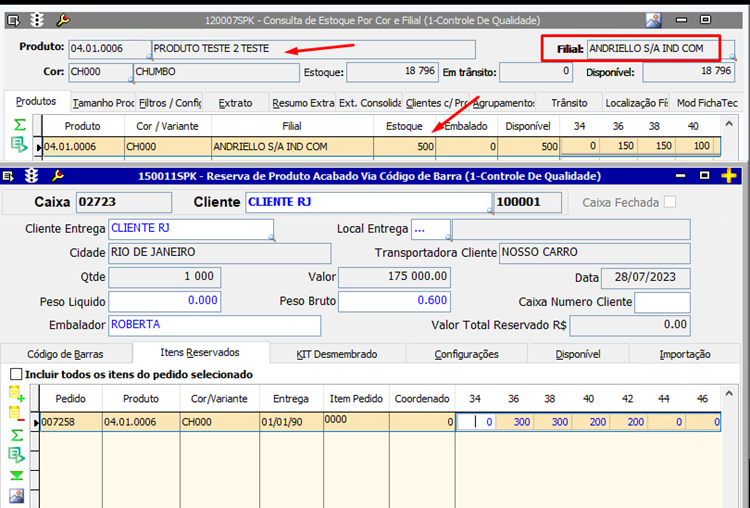
Task: Enable Incluir todos os itens do pedido selecionado
Action: coord(15,374)
